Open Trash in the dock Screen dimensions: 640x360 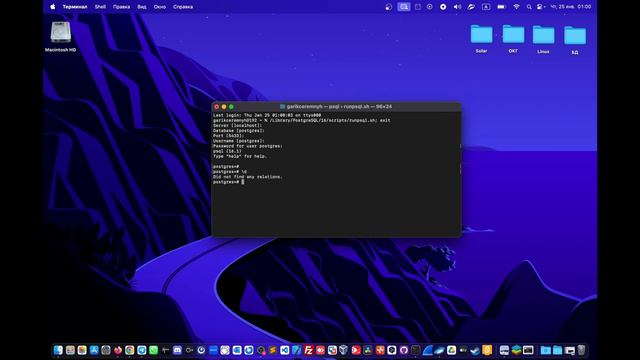pos(581,350)
